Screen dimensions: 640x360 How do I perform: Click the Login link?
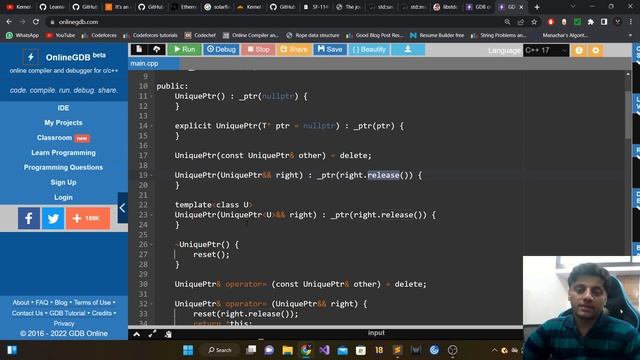[63, 197]
